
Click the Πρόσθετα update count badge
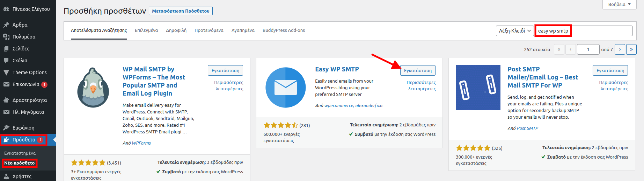coord(41,140)
